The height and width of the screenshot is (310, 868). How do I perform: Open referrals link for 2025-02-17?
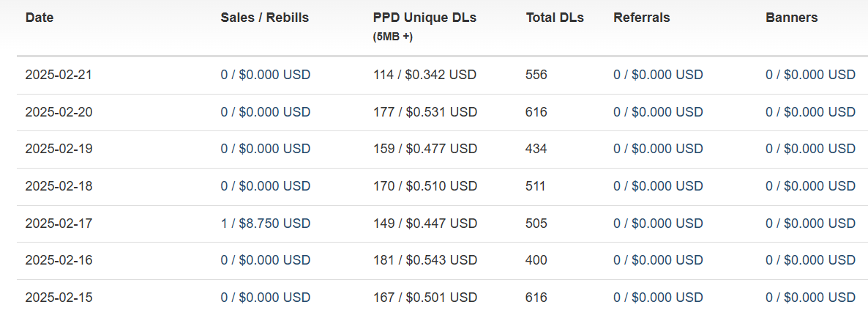tap(658, 224)
